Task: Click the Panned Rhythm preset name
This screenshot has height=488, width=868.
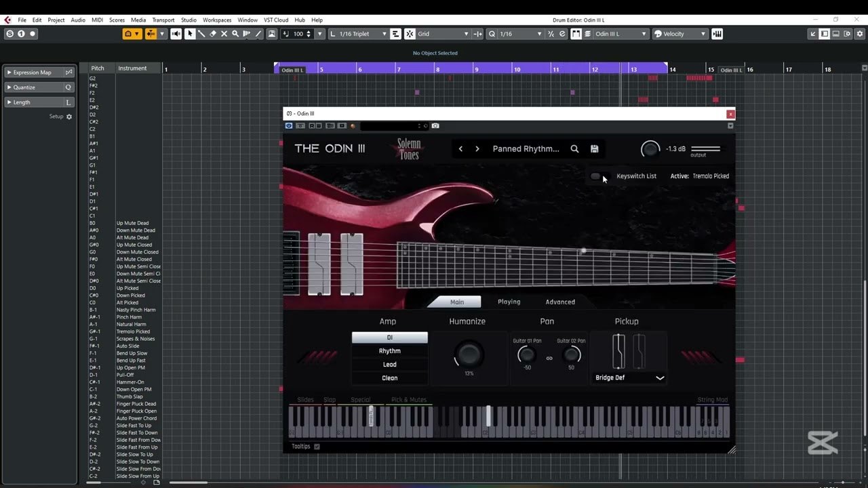Action: 526,149
